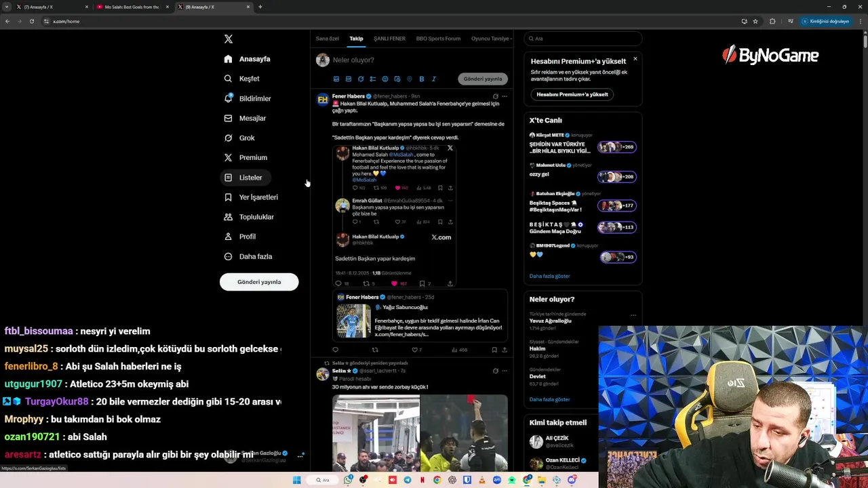Open Kürşat METE live space
Viewport: 868px width, 488px height.
pyautogui.click(x=583, y=144)
